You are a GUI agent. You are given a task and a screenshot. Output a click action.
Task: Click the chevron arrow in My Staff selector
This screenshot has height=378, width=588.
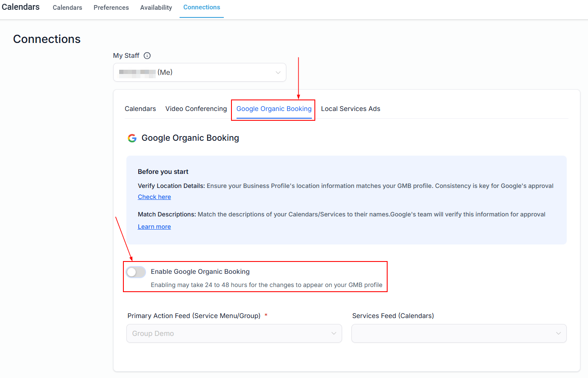point(278,73)
